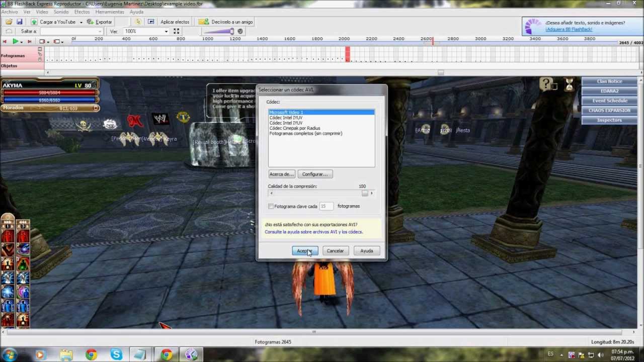Expand the Cargar a YouTube dropdown arrow
Viewport: 644px width, 362px height.
80,22
